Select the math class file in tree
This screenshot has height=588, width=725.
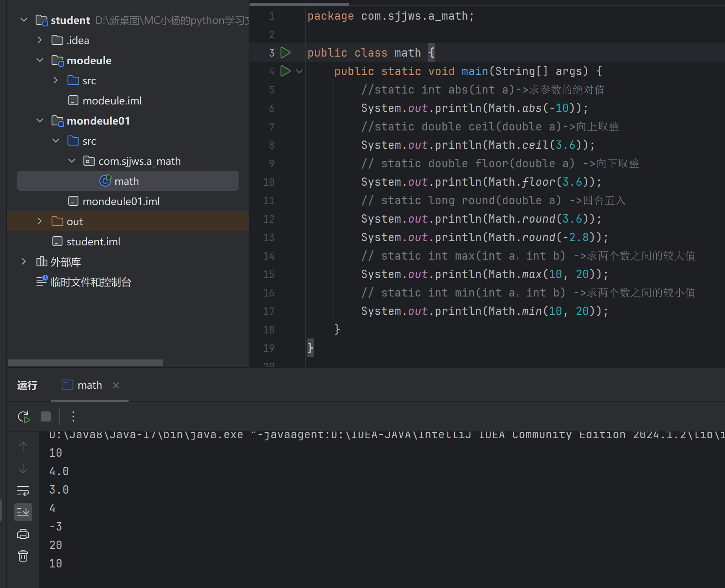tap(126, 181)
